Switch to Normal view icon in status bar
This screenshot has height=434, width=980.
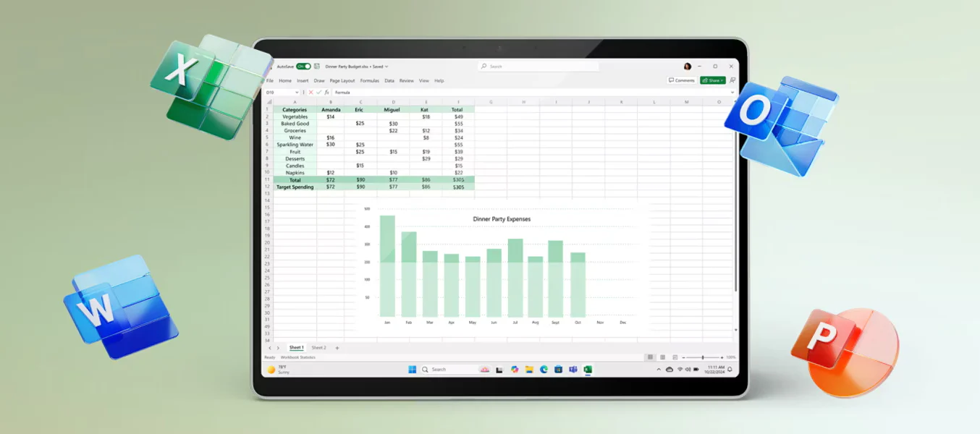(650, 357)
